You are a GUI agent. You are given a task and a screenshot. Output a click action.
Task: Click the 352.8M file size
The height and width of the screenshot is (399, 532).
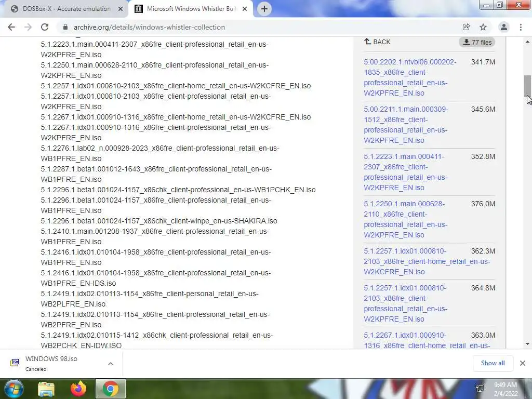click(x=483, y=156)
